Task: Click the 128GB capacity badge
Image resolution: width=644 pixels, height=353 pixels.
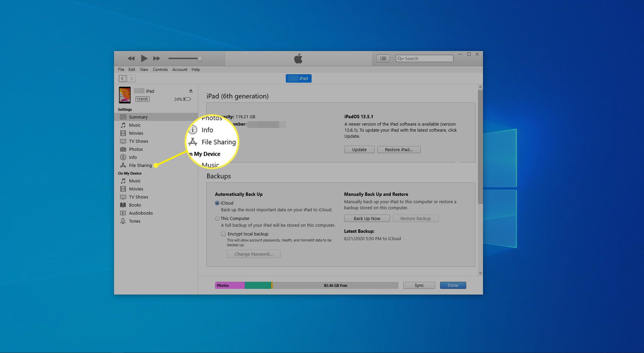Action: pyautogui.click(x=142, y=99)
